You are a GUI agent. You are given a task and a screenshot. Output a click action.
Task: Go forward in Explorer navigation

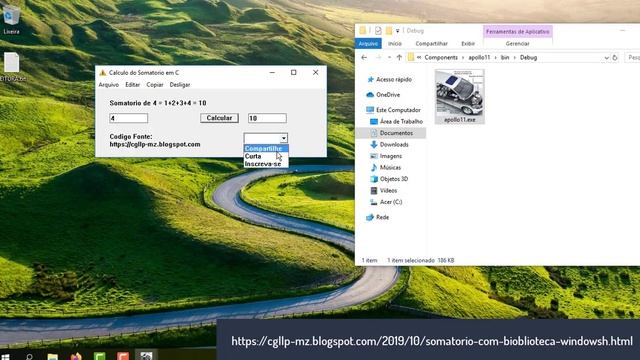(378, 58)
